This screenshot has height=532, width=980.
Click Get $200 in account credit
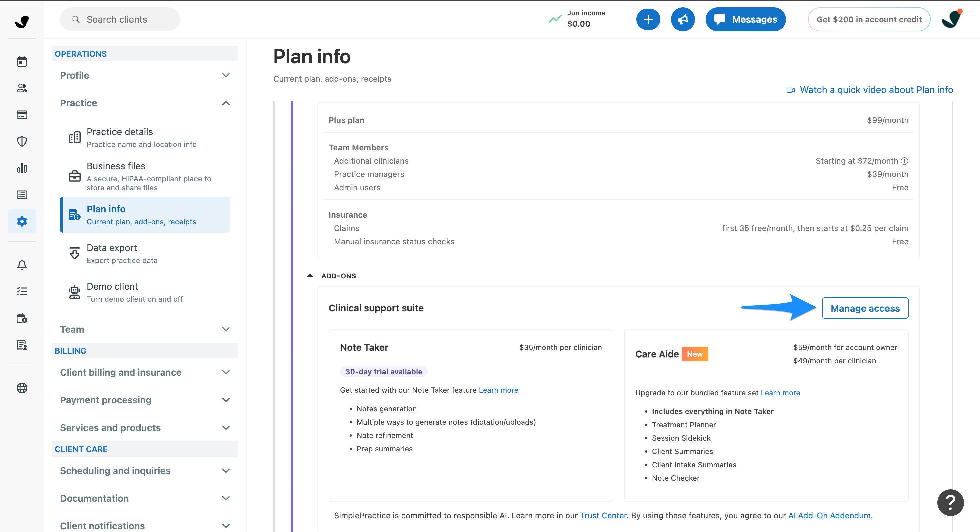[x=869, y=19]
